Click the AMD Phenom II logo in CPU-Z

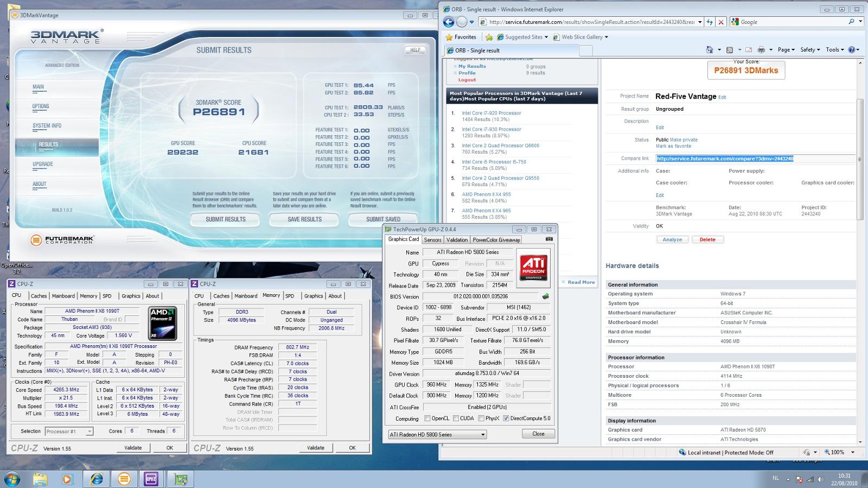163,323
